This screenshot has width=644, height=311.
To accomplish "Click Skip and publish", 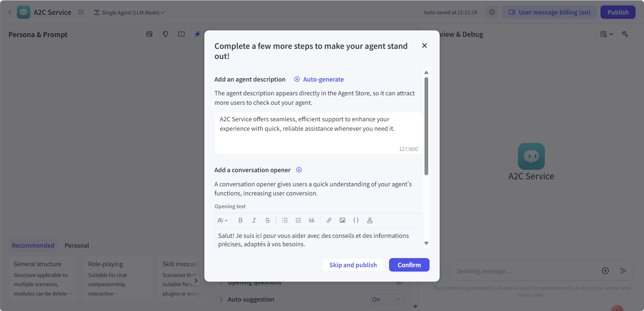I will pos(353,265).
